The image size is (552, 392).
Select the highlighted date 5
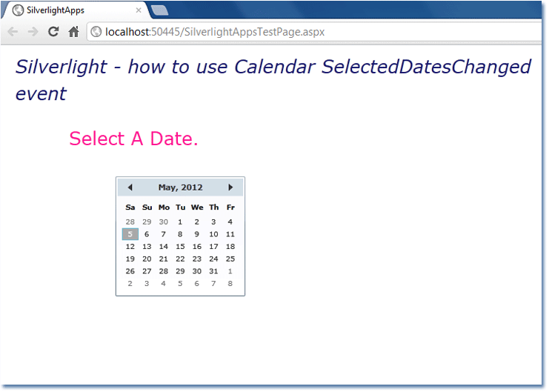[x=130, y=234]
